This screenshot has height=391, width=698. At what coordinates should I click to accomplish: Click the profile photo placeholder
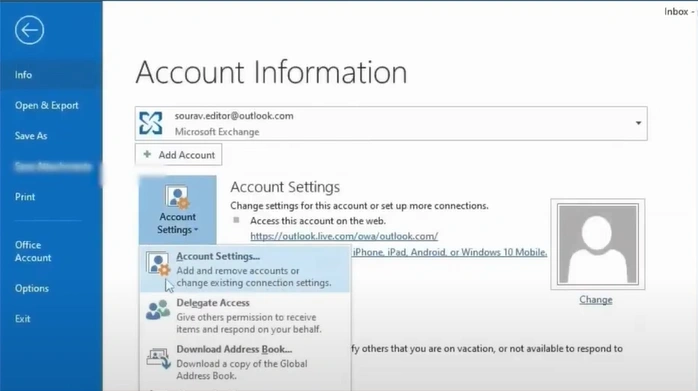pos(597,244)
